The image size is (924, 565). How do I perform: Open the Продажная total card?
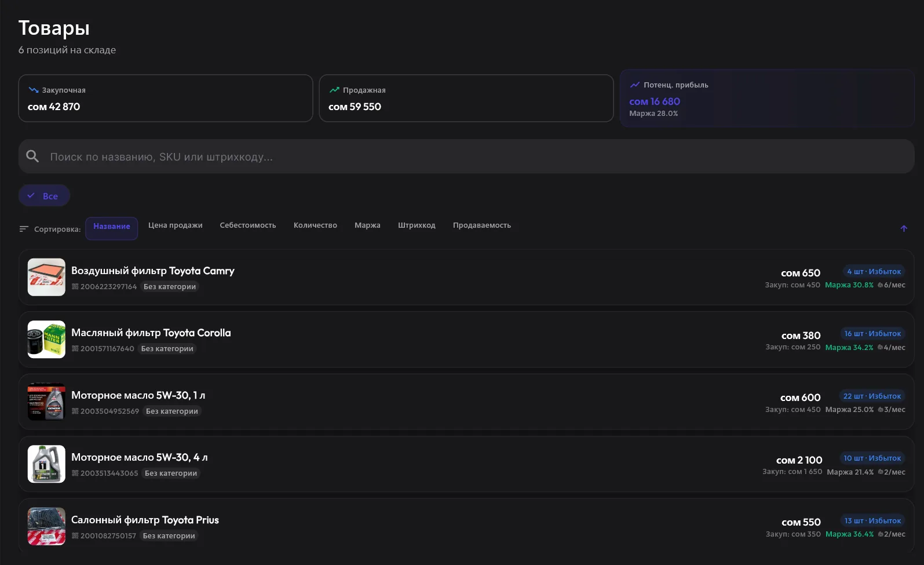466,98
